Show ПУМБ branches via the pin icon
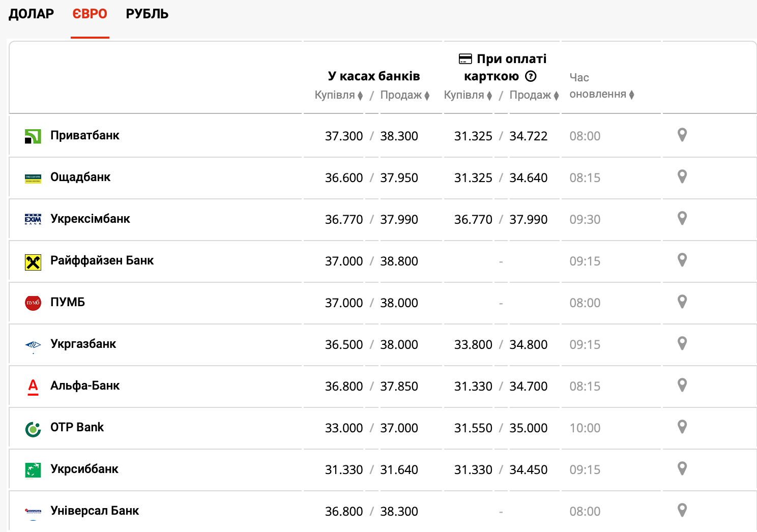 [x=682, y=302]
